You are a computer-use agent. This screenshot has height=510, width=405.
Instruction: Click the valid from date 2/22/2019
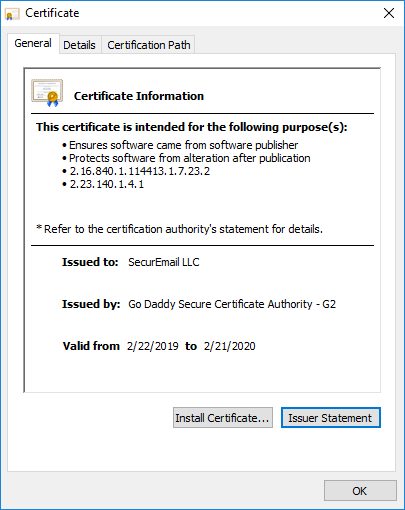(x=153, y=346)
